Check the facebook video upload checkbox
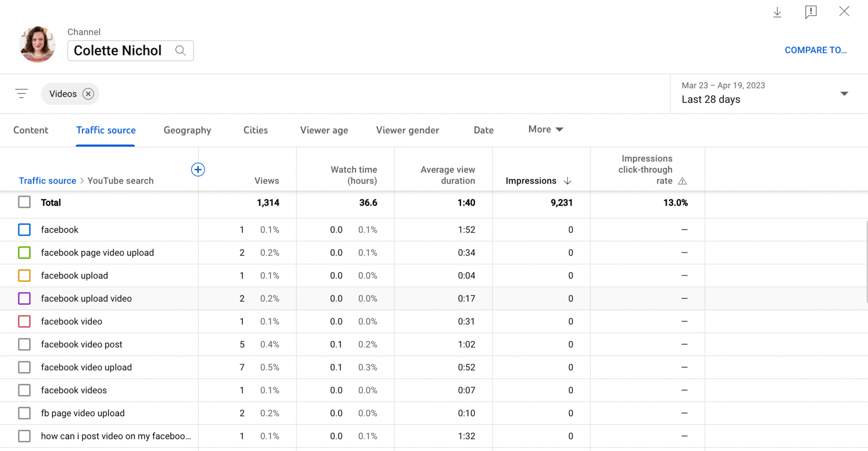The height and width of the screenshot is (451, 868). click(x=24, y=367)
